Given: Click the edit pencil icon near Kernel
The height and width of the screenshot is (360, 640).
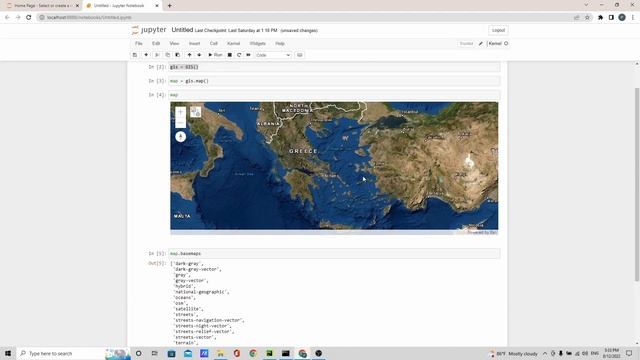Looking at the screenshot, I should tap(481, 44).
